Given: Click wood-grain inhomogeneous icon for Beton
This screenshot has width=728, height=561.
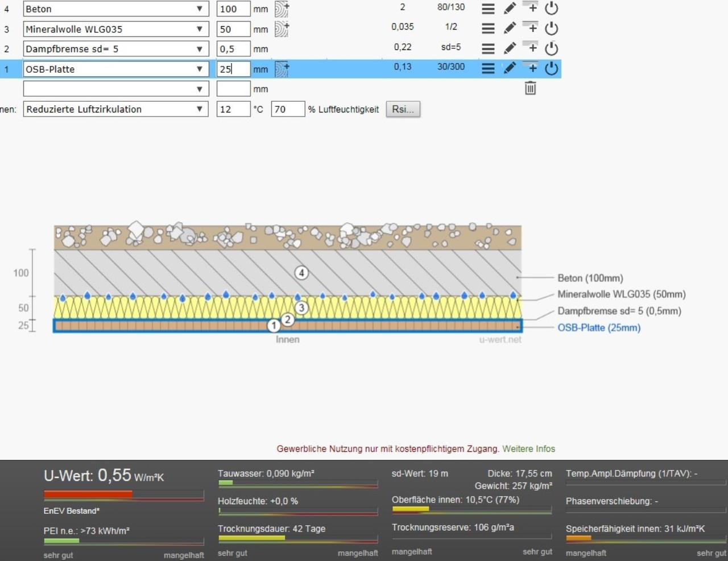Looking at the screenshot, I should [x=282, y=9].
